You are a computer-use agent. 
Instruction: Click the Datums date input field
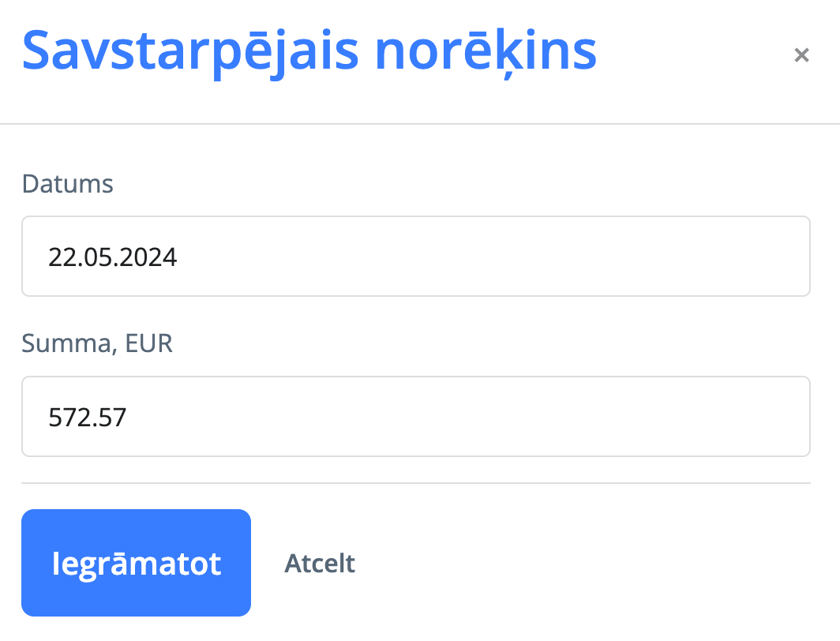pos(415,257)
